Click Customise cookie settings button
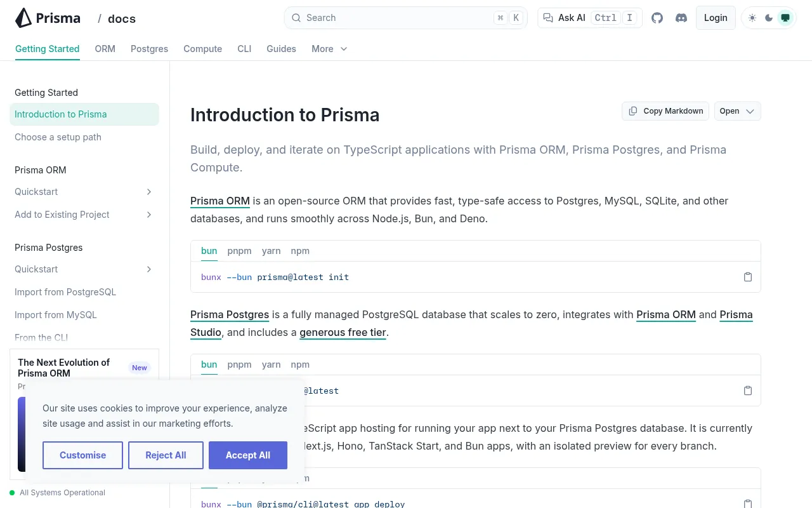This screenshot has width=812, height=508. coord(82,455)
